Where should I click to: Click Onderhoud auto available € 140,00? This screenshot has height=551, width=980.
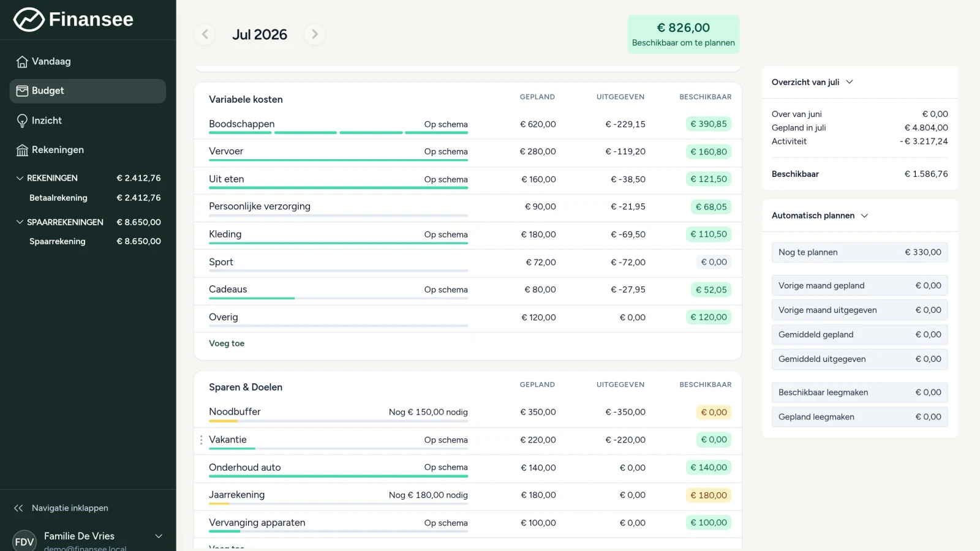pyautogui.click(x=709, y=468)
